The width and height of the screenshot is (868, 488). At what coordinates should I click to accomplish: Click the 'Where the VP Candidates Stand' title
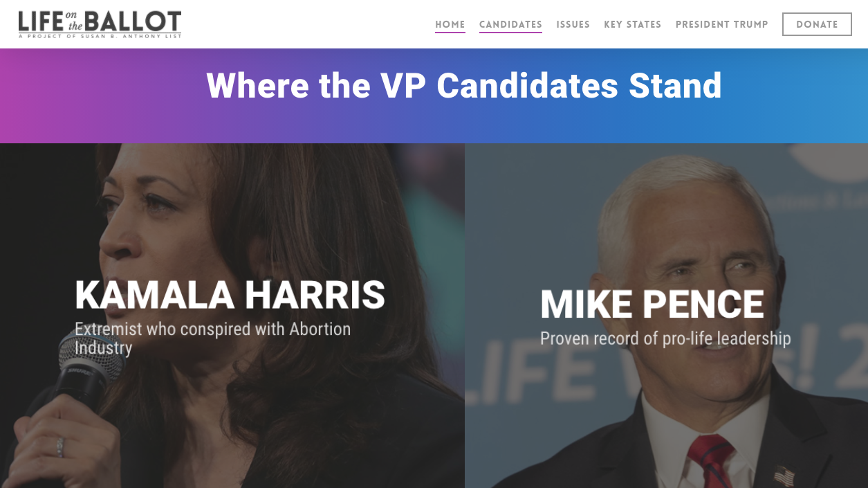464,86
